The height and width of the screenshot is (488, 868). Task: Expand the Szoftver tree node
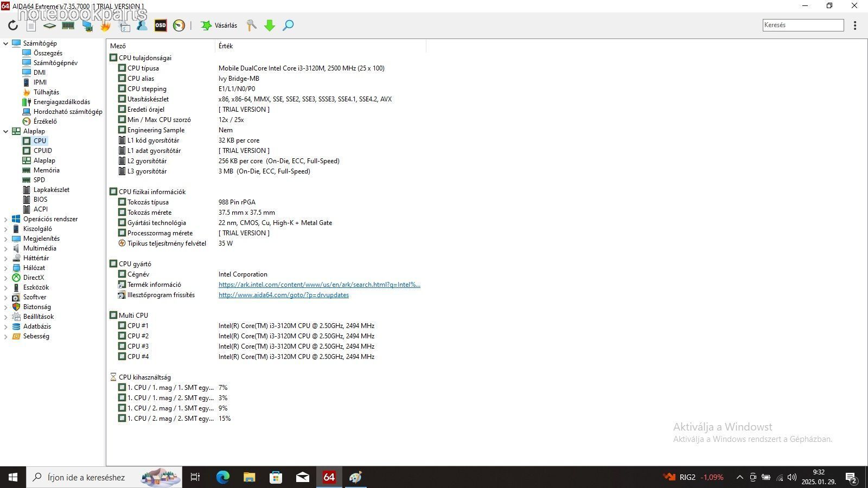6,297
